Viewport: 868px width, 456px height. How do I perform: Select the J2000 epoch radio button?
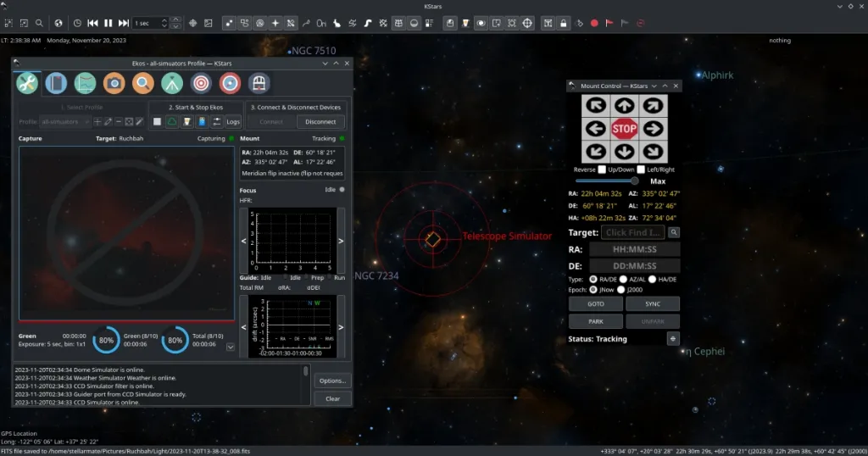620,289
